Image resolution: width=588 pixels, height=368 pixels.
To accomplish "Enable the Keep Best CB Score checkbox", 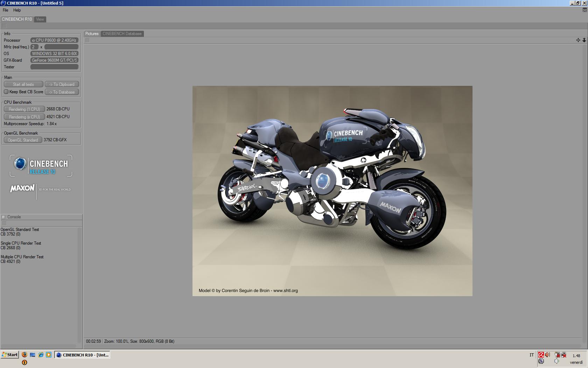I will coord(6,92).
